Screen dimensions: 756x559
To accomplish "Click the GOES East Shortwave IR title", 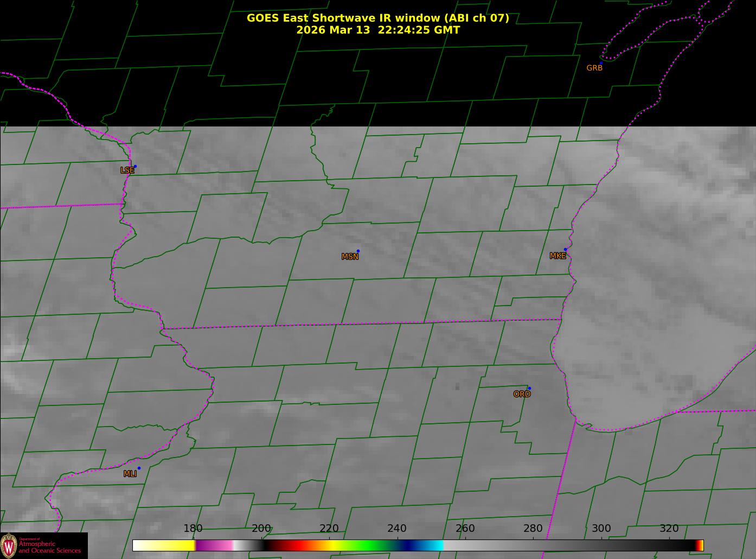I will click(x=377, y=18).
